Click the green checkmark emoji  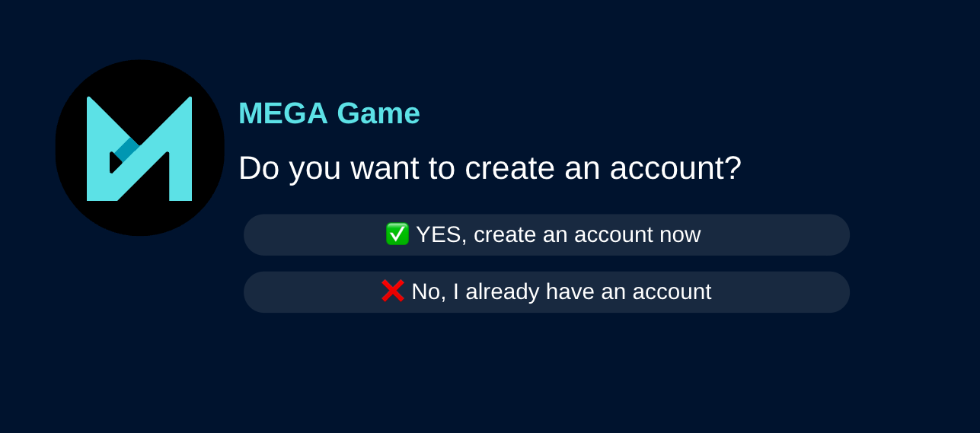(x=397, y=234)
